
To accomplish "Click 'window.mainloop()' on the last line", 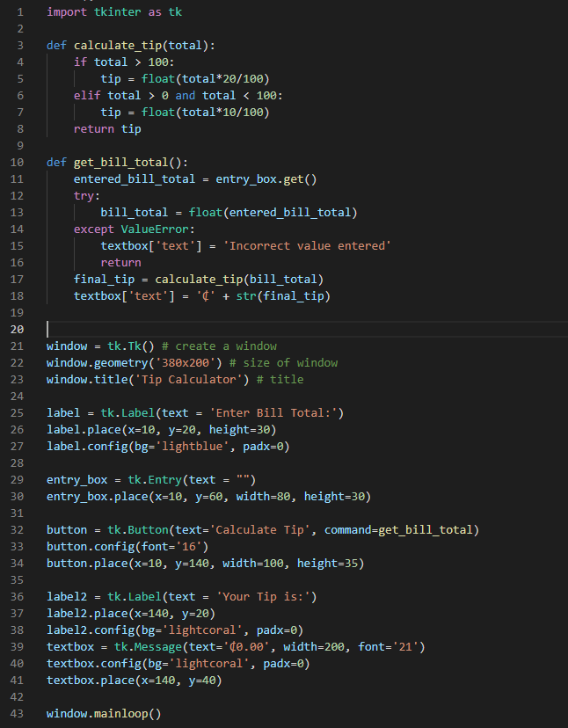I will pos(104,714).
